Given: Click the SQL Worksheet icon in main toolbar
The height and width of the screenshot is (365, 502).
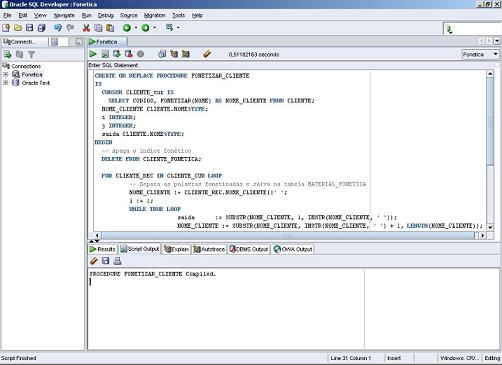Looking at the screenshot, I should point(169,28).
